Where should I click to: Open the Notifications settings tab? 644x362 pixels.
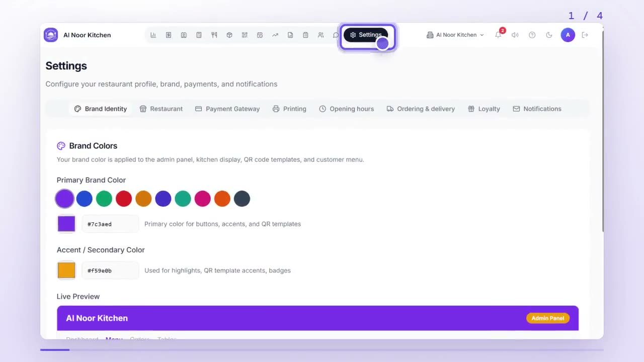point(537,109)
